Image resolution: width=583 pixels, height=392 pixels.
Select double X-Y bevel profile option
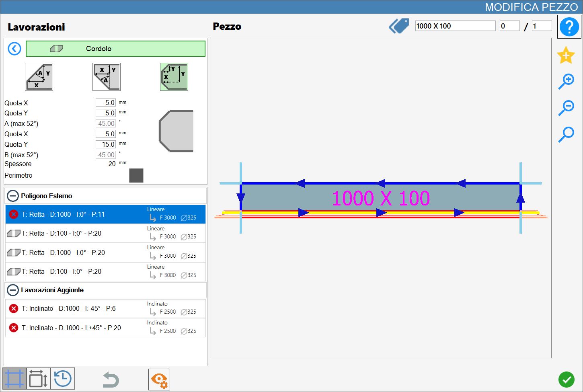(174, 77)
